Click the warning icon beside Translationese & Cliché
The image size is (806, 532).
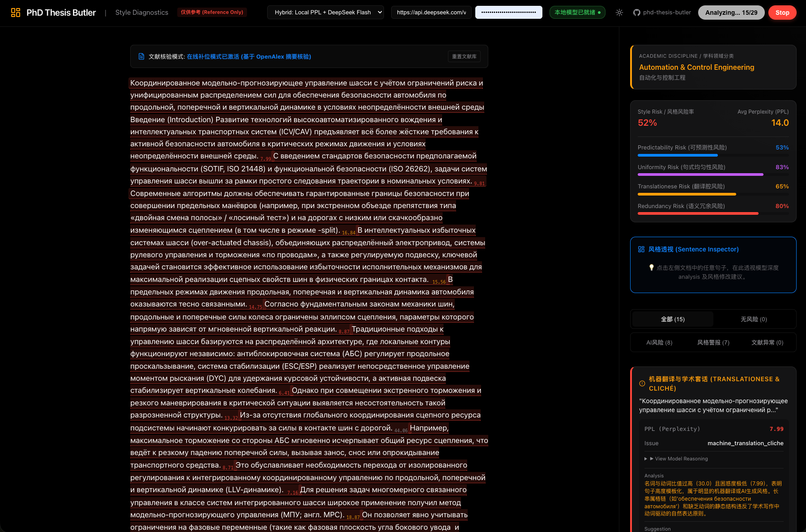pos(642,383)
